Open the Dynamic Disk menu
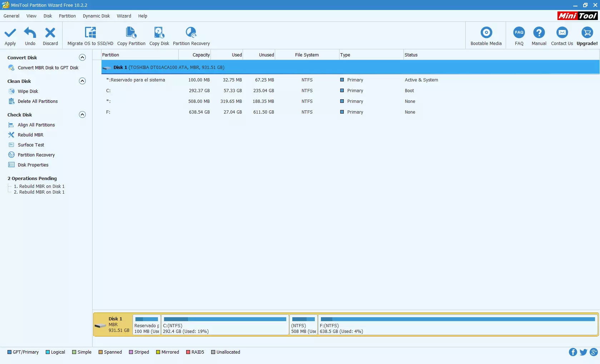The height and width of the screenshot is (364, 600). pyautogui.click(x=96, y=16)
